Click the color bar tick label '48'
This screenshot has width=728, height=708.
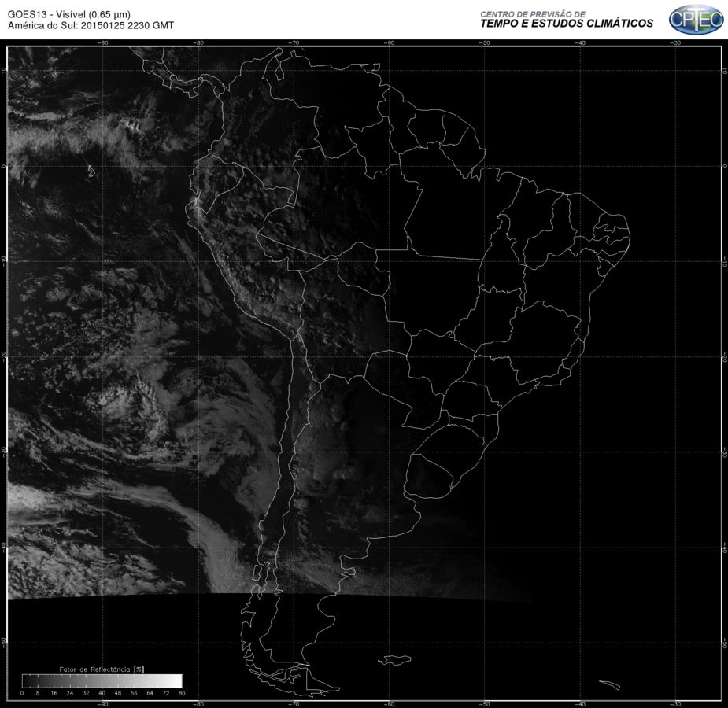[118, 693]
